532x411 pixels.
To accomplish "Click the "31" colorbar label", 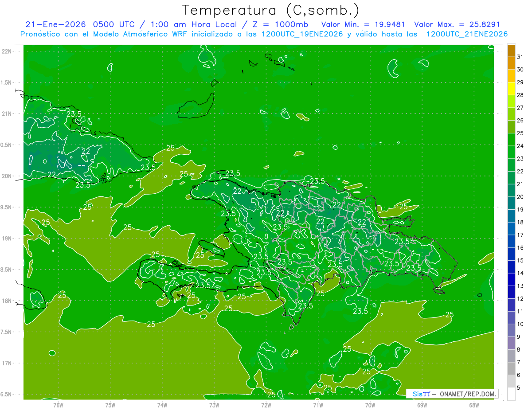I will click(520, 57).
